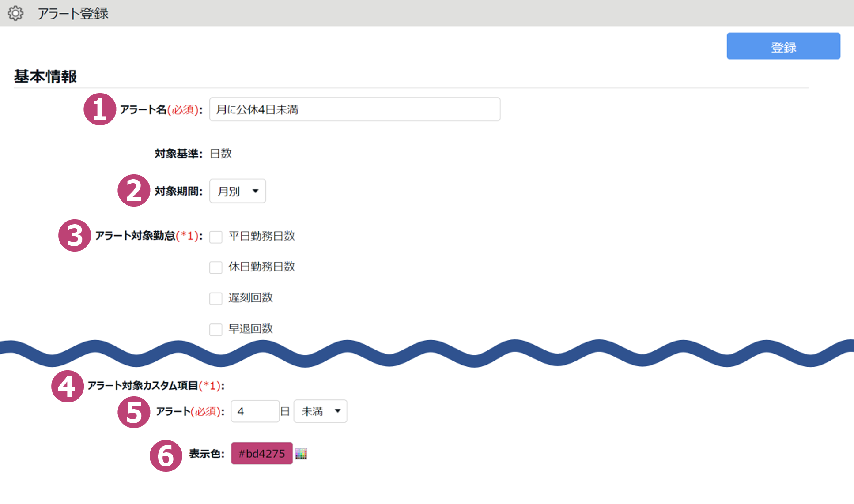This screenshot has width=854, height=504.
Task: Click the number 1 step marker
Action: click(99, 109)
